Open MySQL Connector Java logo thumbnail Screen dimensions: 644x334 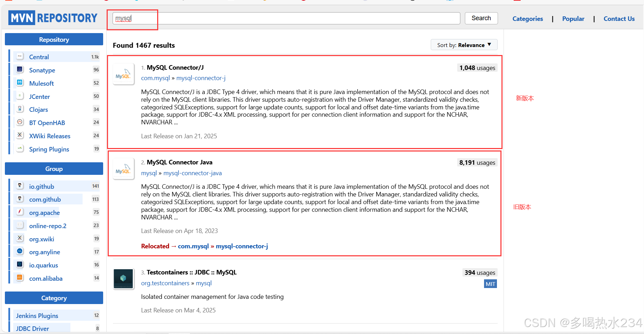pyautogui.click(x=123, y=169)
